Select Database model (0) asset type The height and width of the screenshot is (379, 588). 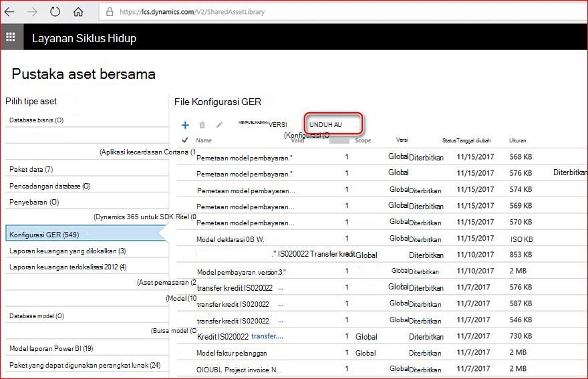tap(87, 316)
